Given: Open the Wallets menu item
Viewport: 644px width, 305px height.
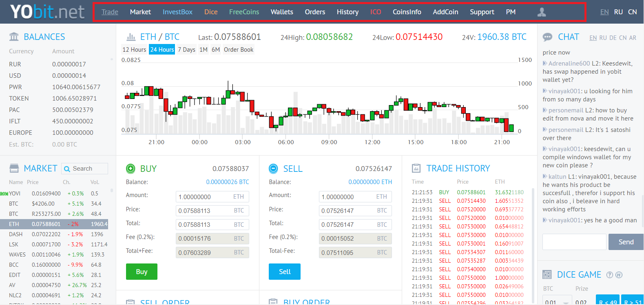Looking at the screenshot, I should click(282, 12).
